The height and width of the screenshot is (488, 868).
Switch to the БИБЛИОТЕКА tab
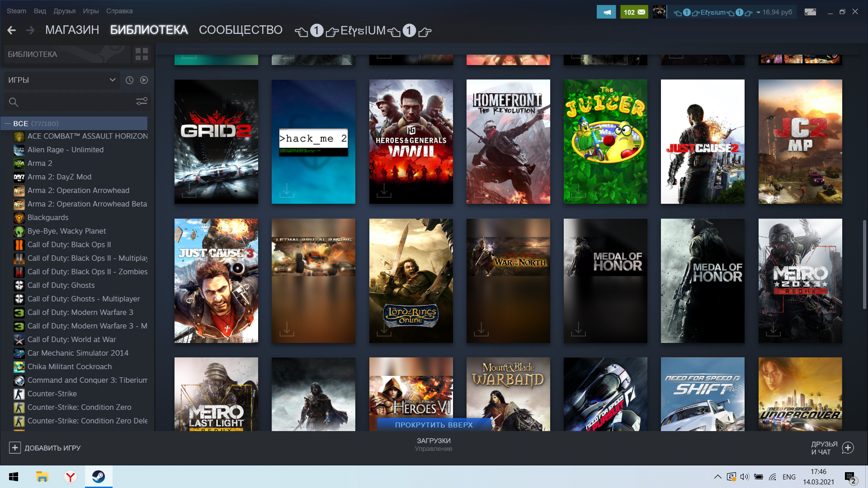point(149,30)
